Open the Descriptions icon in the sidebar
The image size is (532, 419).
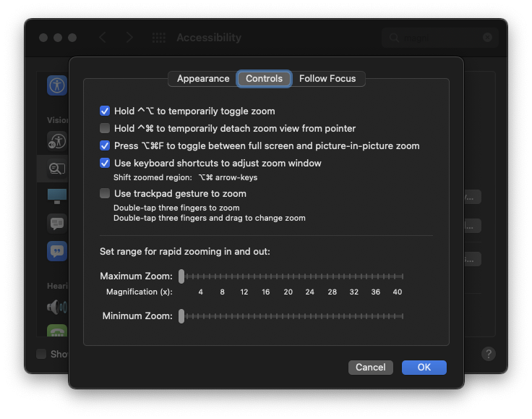click(57, 252)
